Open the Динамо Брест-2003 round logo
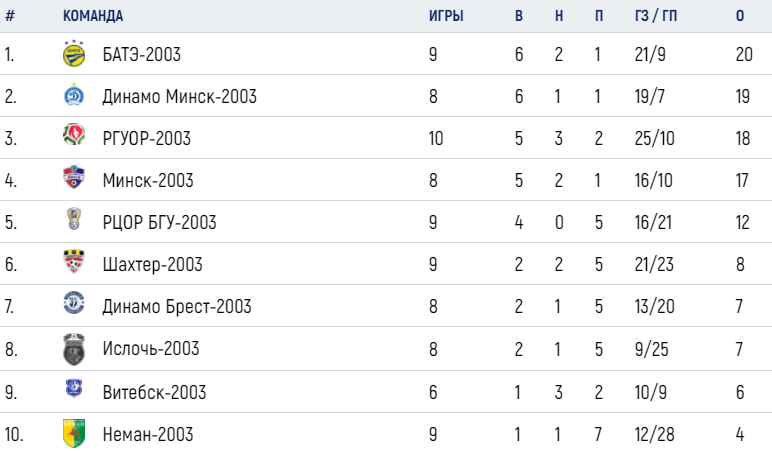Screen dimensions: 772x451 point(74,303)
